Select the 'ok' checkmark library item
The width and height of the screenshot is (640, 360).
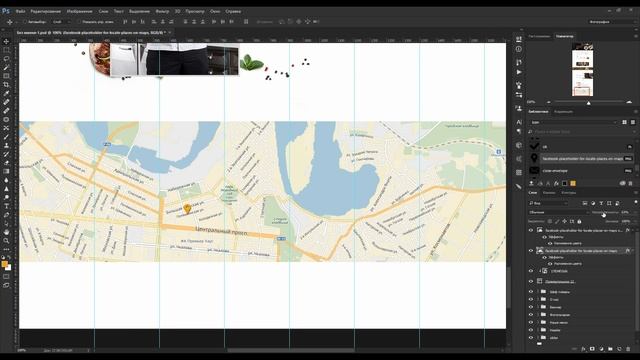[581, 147]
